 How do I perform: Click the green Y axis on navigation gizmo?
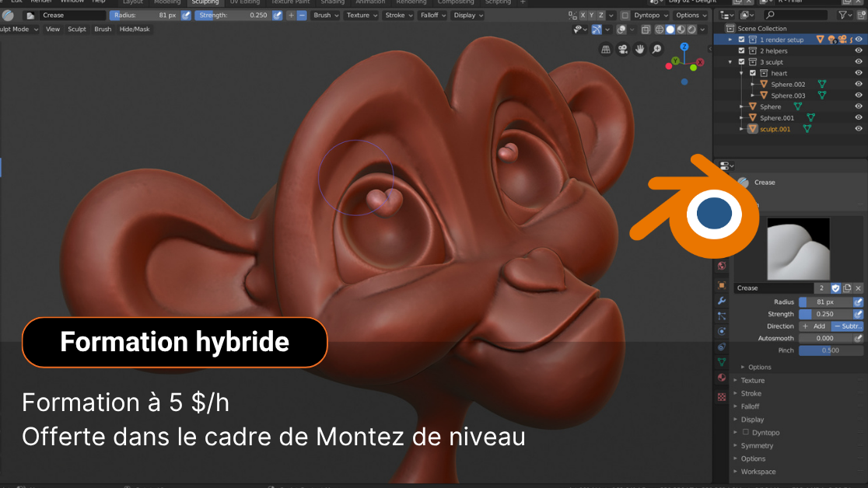tap(675, 61)
